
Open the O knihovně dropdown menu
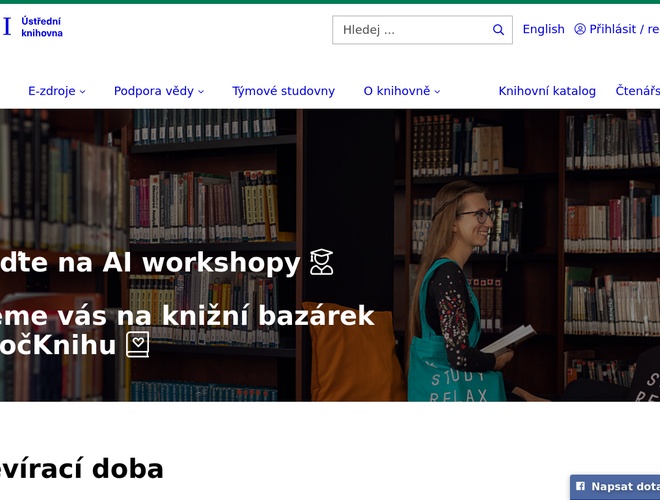[x=402, y=91]
